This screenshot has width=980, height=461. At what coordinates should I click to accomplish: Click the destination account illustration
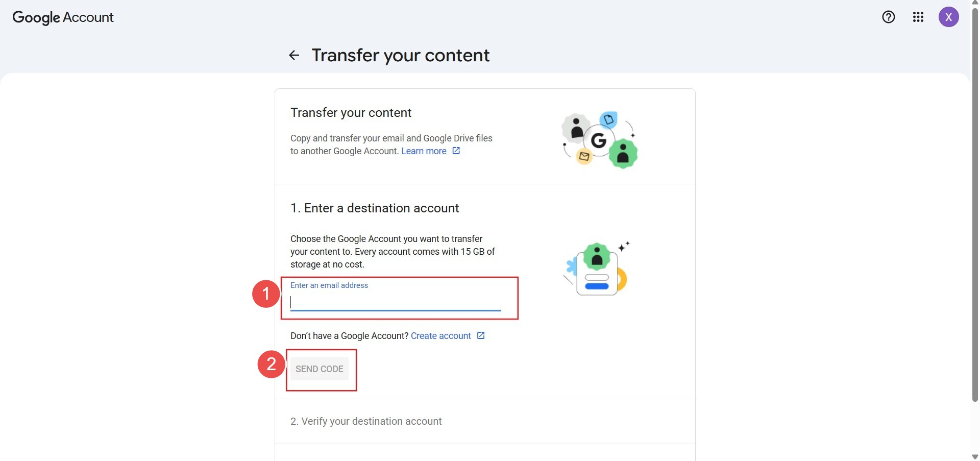coord(597,269)
